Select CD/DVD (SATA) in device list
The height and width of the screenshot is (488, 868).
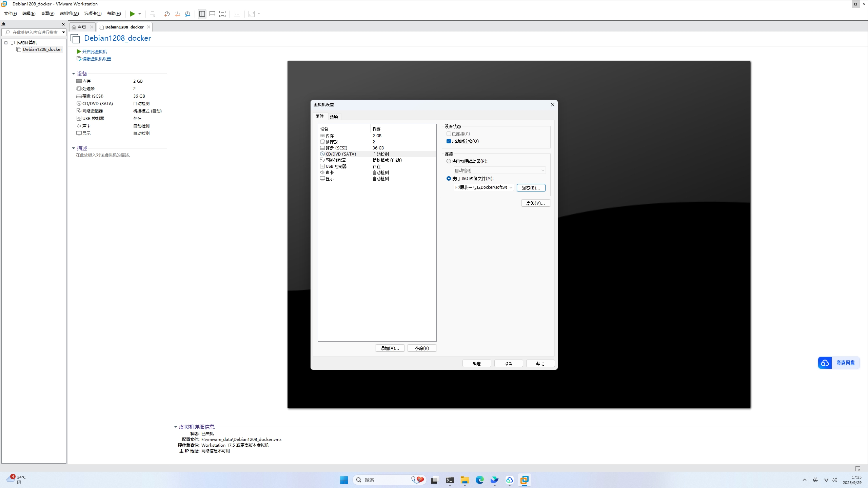pyautogui.click(x=341, y=154)
